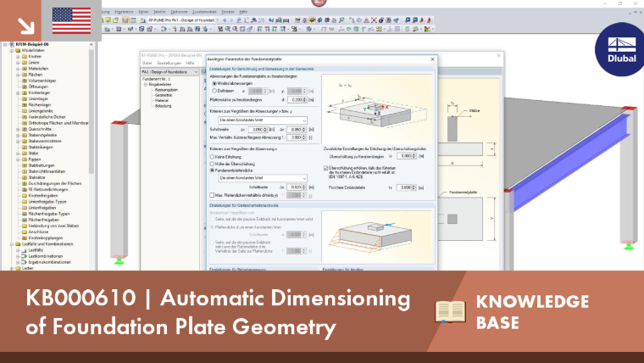Image resolution: width=644 pixels, height=363 pixels.
Task: Click the previous arrow beside module selector
Action: tap(225, 20)
